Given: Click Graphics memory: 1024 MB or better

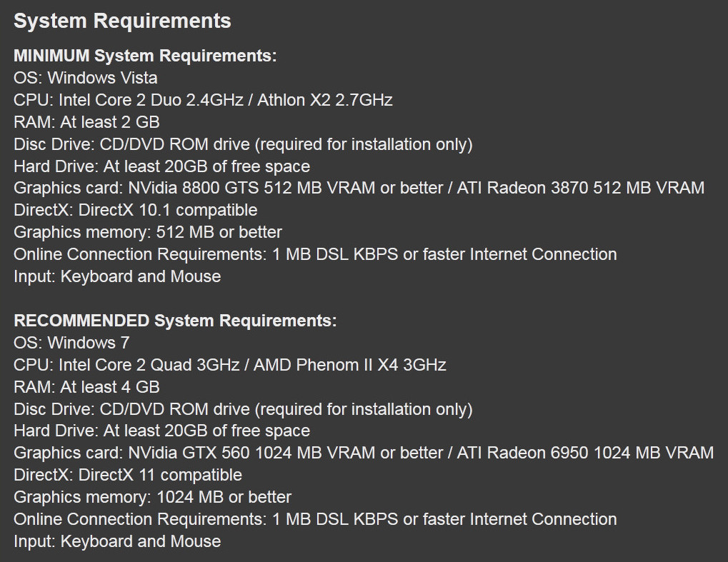Looking at the screenshot, I should [152, 497].
